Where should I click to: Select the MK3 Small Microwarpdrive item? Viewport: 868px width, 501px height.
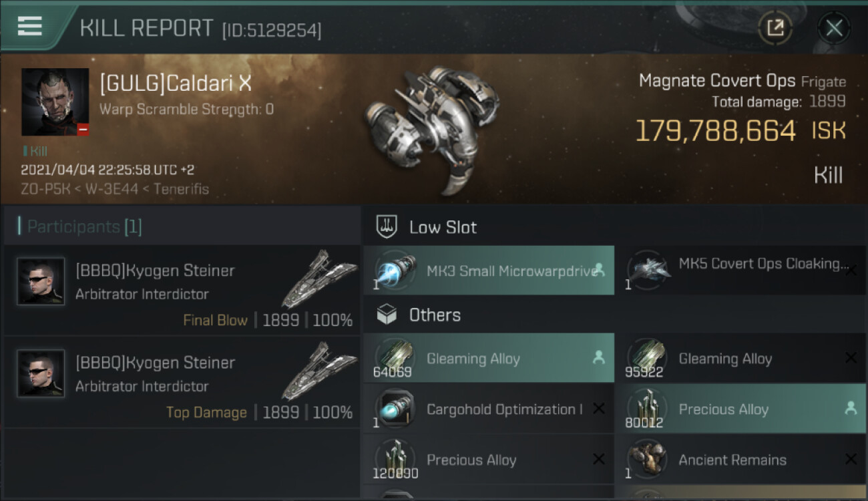tap(488, 271)
